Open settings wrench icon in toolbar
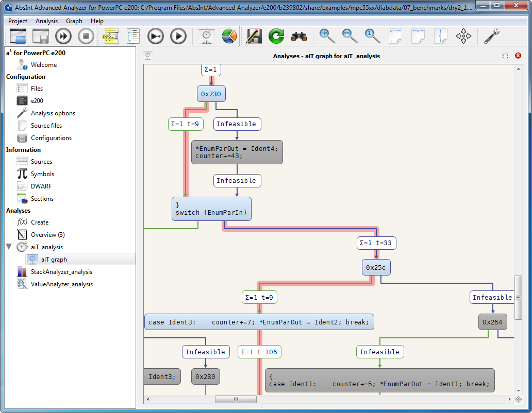This screenshot has height=413, width=532. tap(491, 36)
